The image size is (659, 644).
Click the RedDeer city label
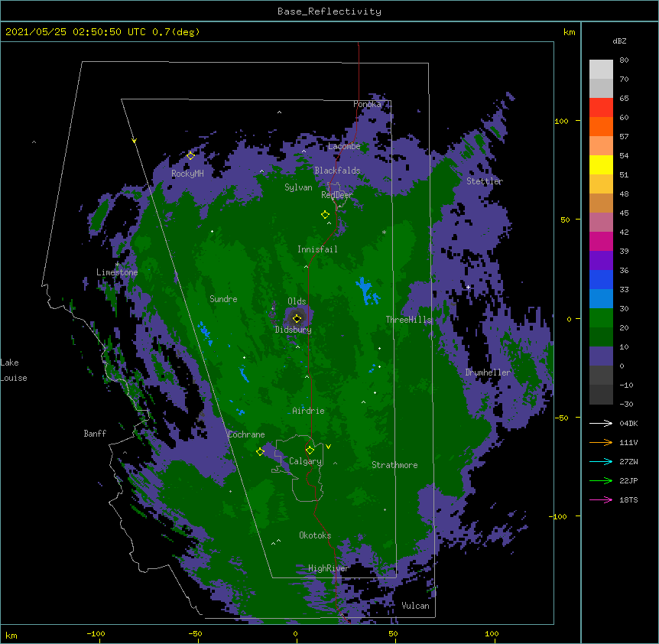[337, 195]
